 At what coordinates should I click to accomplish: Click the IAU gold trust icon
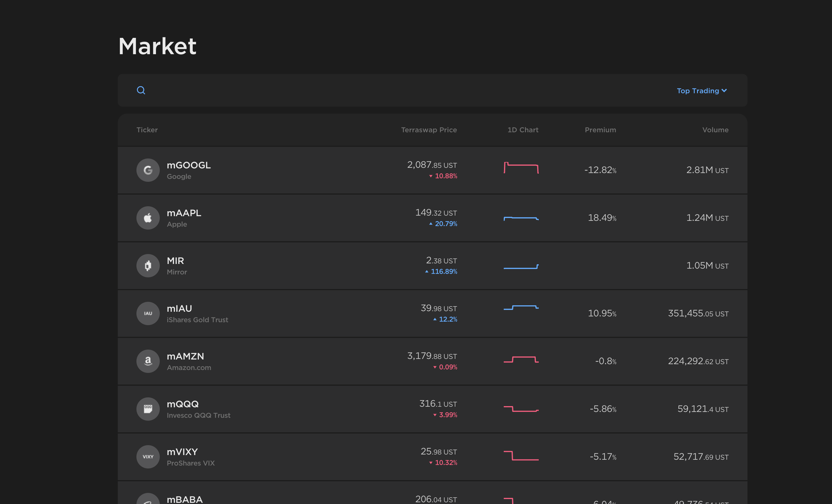pyautogui.click(x=148, y=313)
